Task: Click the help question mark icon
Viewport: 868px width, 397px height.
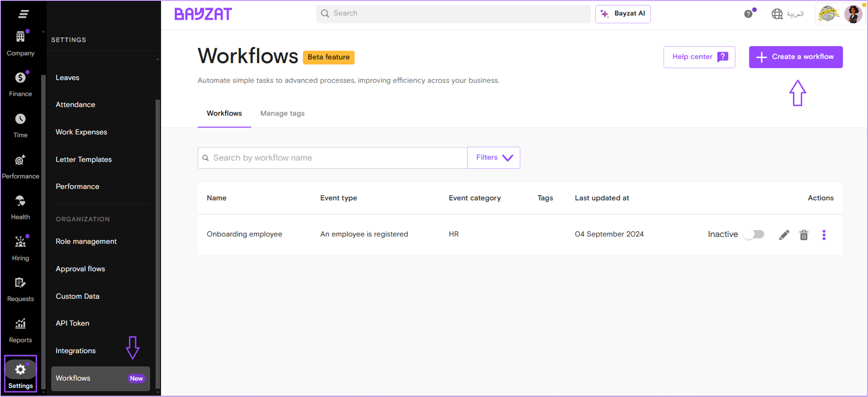Action: pyautogui.click(x=748, y=14)
